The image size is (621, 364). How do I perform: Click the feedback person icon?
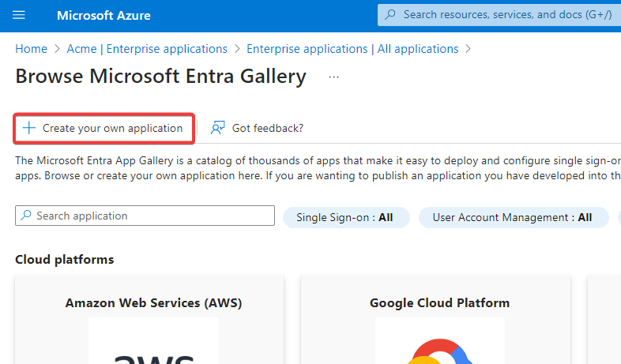[x=218, y=128]
